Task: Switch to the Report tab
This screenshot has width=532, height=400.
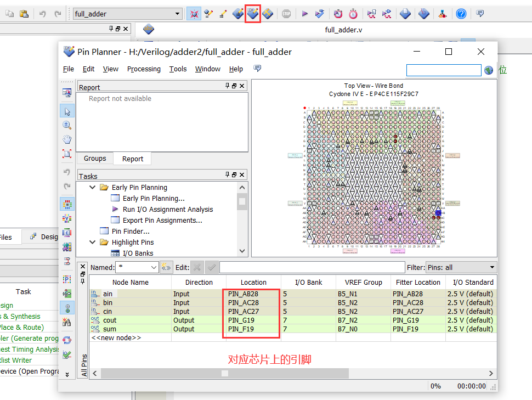Action: click(x=133, y=159)
